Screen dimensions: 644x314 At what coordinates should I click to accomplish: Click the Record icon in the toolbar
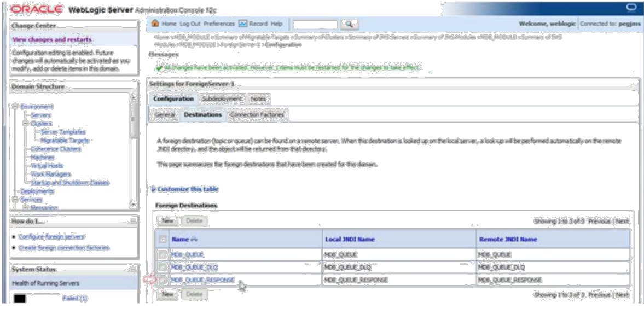[242, 24]
